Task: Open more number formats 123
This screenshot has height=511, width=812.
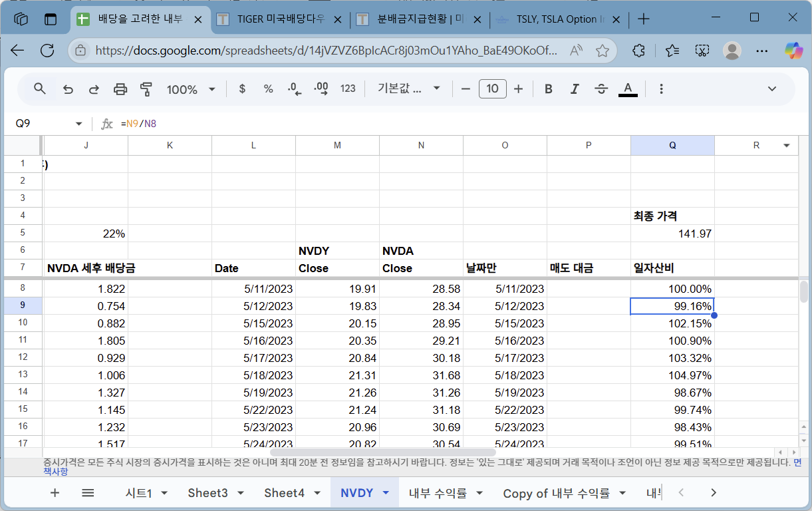Action: pyautogui.click(x=348, y=89)
